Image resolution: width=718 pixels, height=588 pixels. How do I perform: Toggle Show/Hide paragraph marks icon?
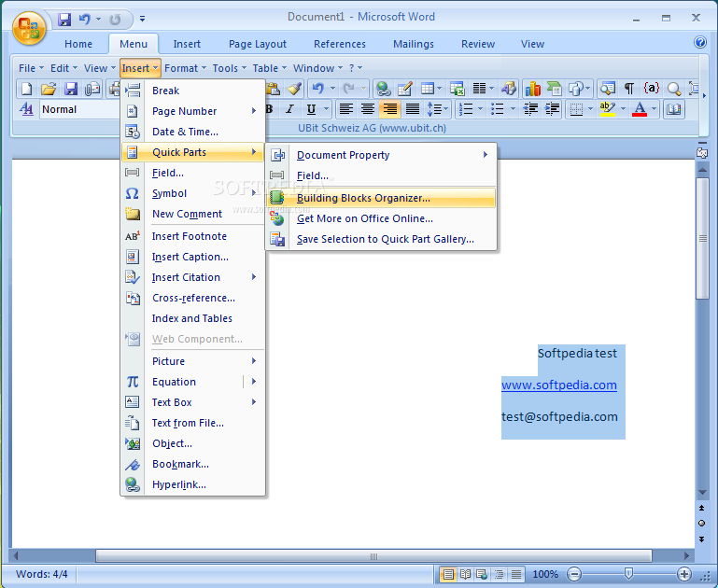(629, 89)
